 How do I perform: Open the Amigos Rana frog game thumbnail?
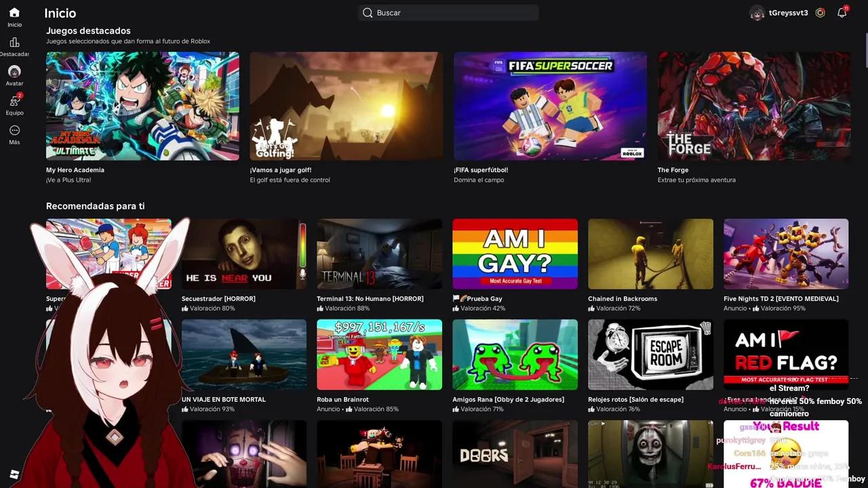(x=515, y=354)
